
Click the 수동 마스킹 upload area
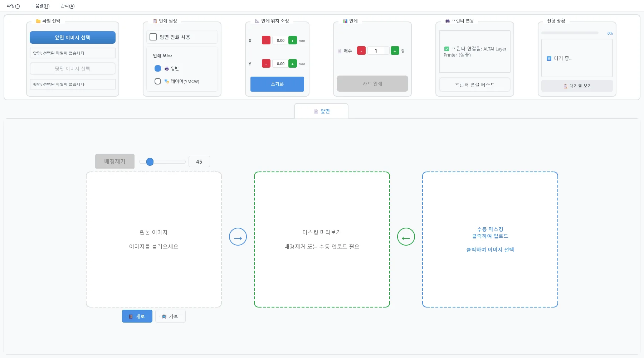coord(490,240)
